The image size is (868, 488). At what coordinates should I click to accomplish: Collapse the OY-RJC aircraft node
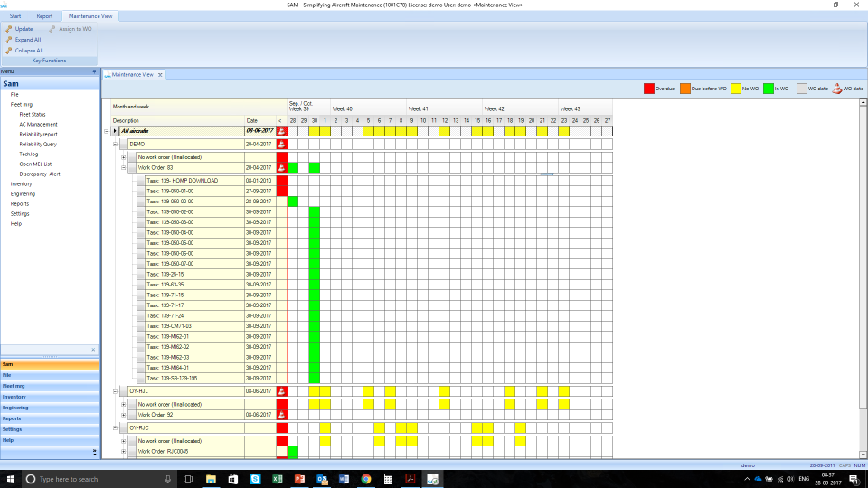115,428
